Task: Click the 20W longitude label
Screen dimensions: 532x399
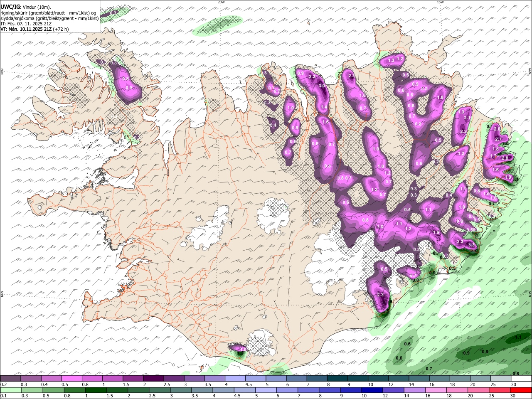Action: click(221, 2)
